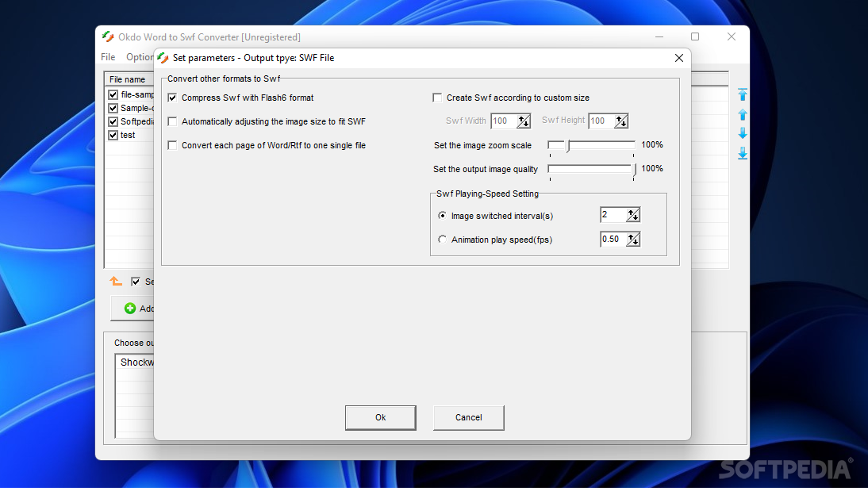The image size is (868, 491).
Task: Click the Image switched interval spinner arrows
Action: click(x=632, y=215)
